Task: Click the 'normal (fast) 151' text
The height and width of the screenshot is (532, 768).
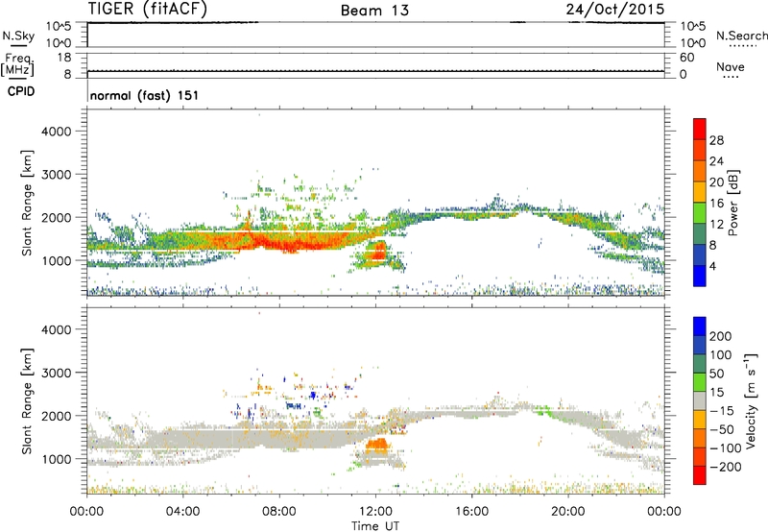Action: (145, 95)
